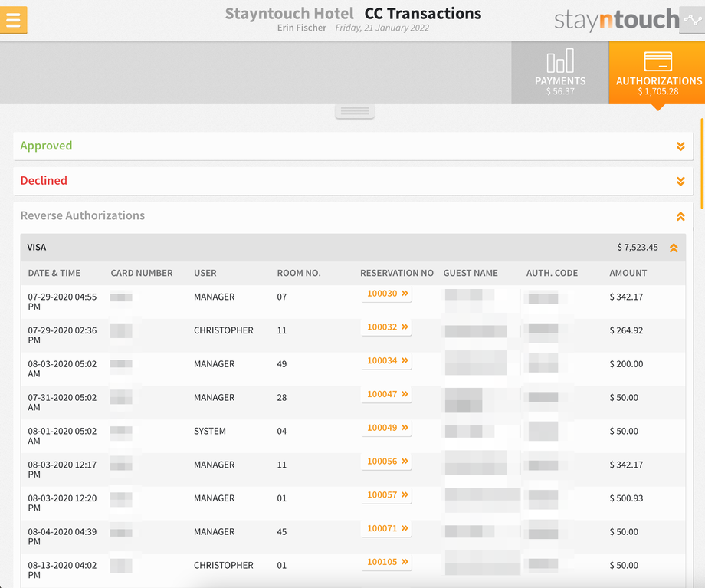Open the activity graph icon top right
The image size is (705, 588).
[692, 20]
